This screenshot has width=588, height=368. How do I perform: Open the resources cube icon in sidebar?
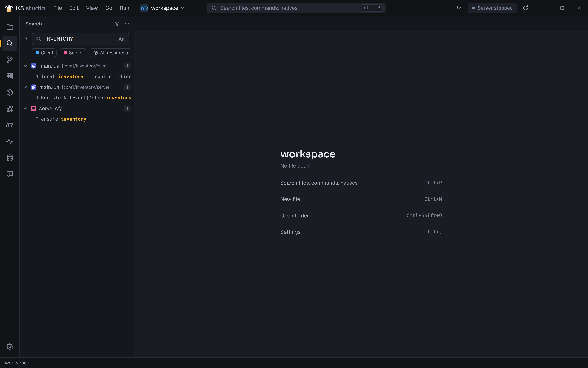click(x=10, y=92)
